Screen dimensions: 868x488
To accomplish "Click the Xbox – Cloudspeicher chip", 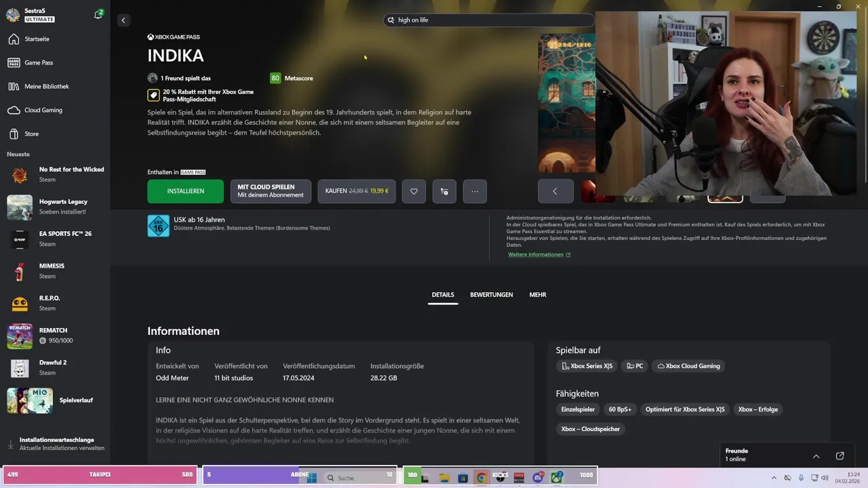I will tap(591, 429).
